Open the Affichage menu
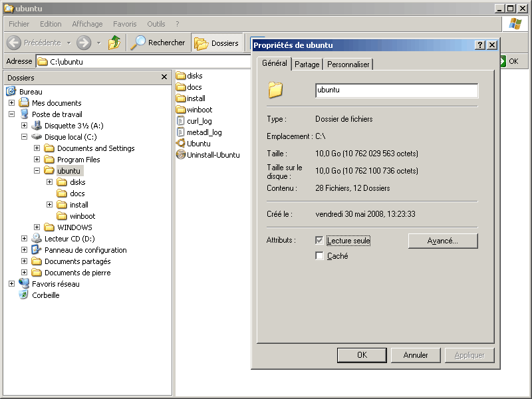This screenshot has width=532, height=399. pyautogui.click(x=87, y=24)
